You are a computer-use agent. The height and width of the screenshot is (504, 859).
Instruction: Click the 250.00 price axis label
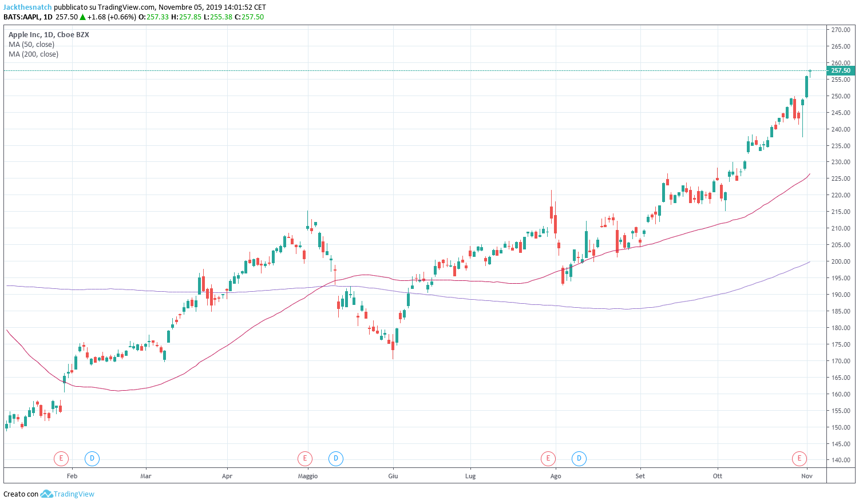[841, 96]
